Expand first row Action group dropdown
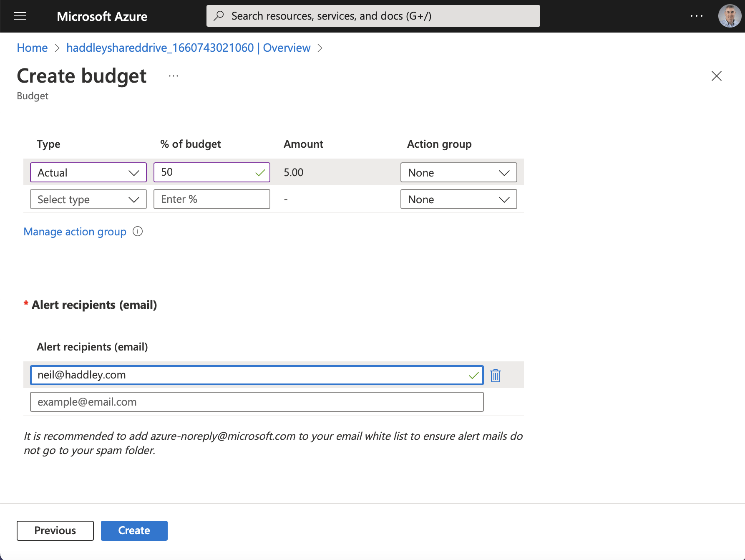 [x=459, y=172]
